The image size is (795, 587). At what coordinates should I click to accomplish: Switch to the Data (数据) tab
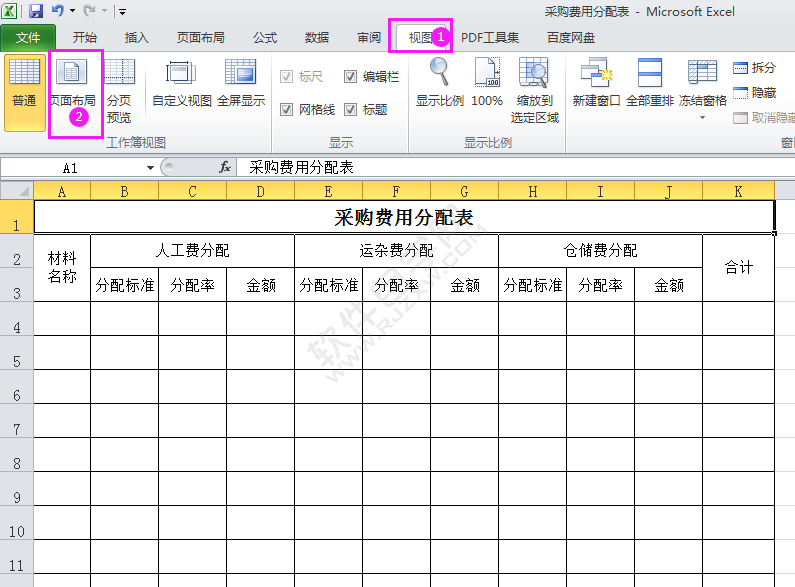[x=317, y=38]
